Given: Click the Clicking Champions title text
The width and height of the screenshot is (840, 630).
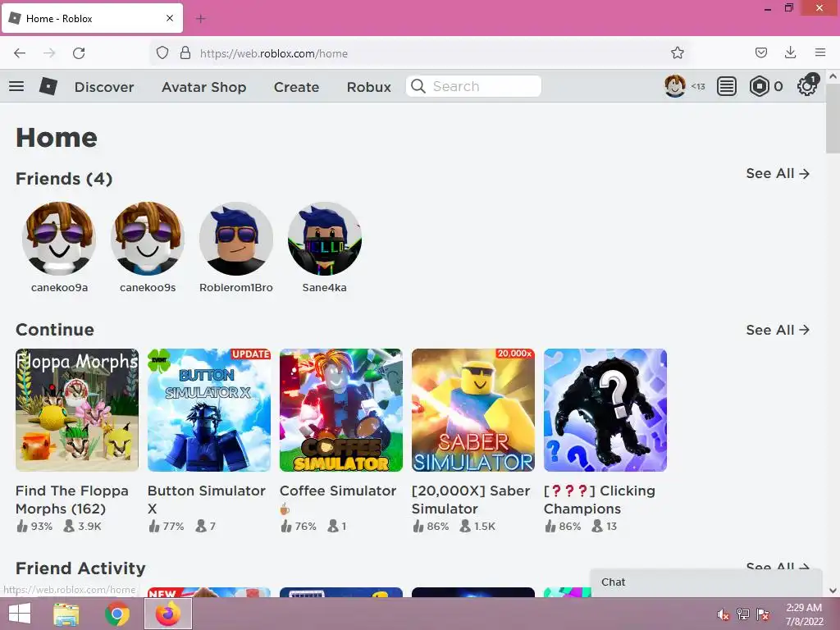Looking at the screenshot, I should (x=600, y=500).
